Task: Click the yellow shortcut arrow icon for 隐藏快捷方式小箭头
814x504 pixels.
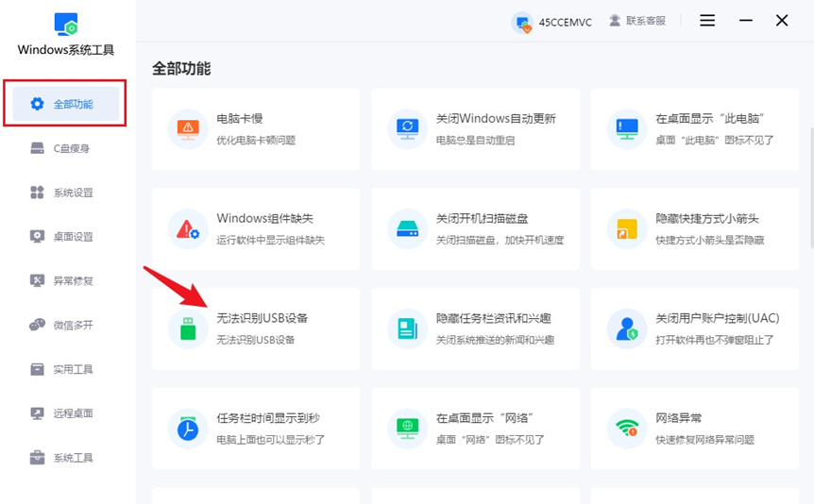Action: coord(627,229)
